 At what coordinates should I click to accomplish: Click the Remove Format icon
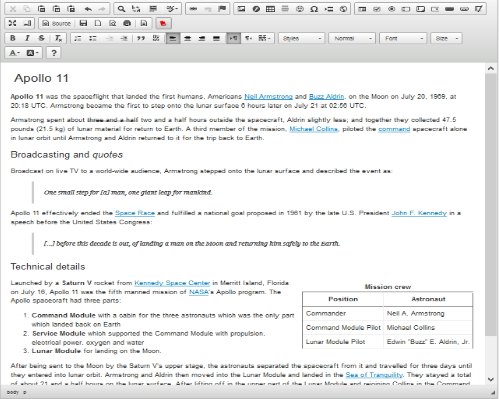click(58, 38)
